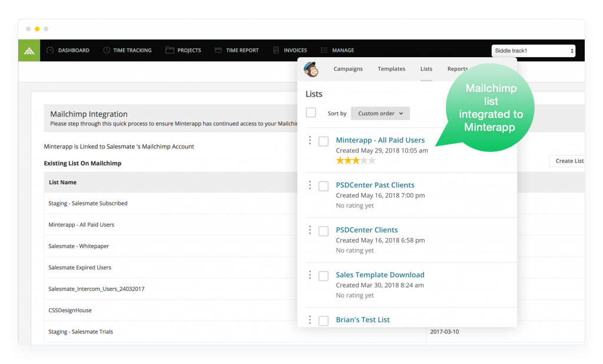The height and width of the screenshot is (364, 603).
Task: Click the Existing List On Mailchimp label
Action: coord(82,163)
